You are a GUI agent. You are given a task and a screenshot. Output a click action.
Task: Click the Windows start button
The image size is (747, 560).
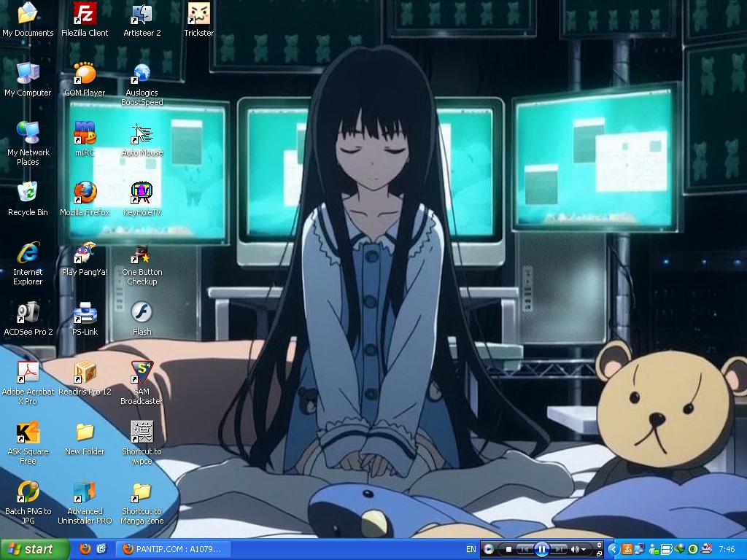click(x=34, y=549)
